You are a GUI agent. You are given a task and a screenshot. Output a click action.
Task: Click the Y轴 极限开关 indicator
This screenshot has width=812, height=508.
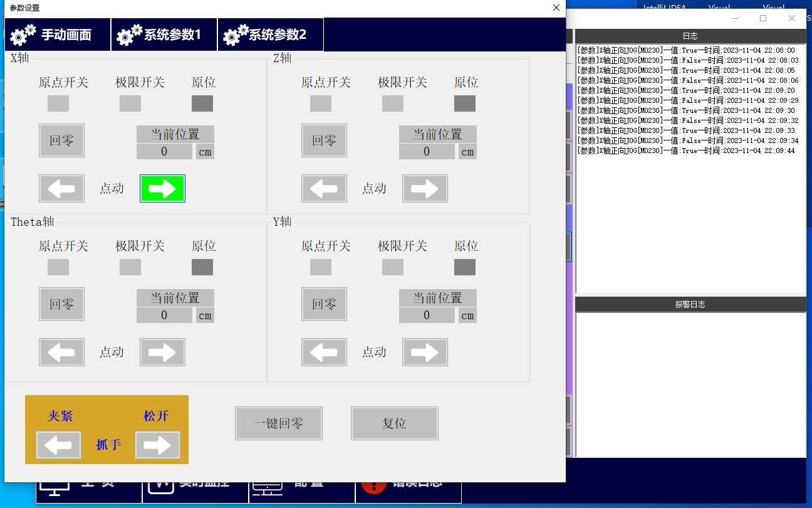(x=393, y=267)
